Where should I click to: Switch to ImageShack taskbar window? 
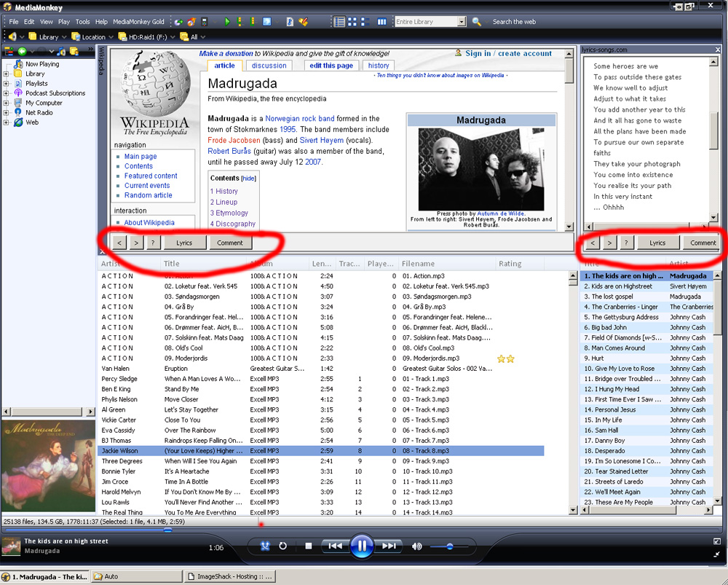[230, 576]
